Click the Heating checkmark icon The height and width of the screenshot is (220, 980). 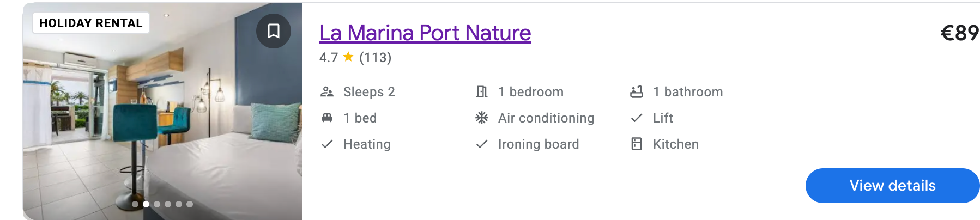[327, 144]
